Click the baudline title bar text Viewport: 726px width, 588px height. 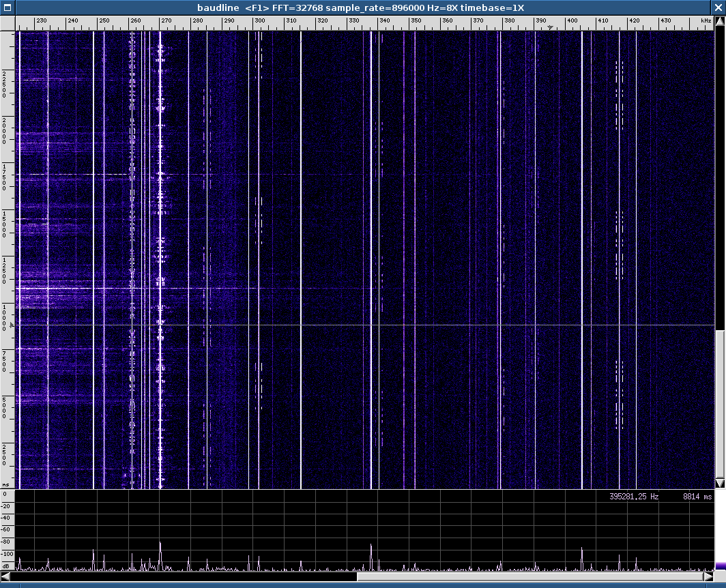click(x=360, y=8)
